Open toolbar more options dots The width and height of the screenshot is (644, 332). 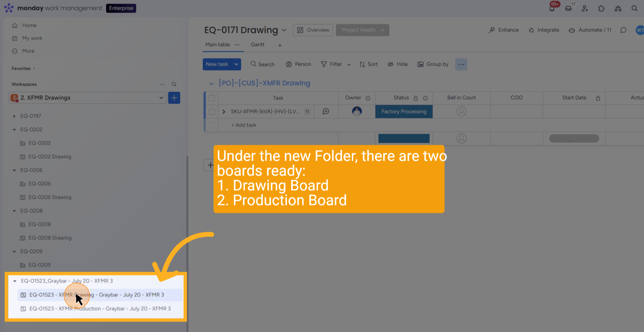(461, 64)
